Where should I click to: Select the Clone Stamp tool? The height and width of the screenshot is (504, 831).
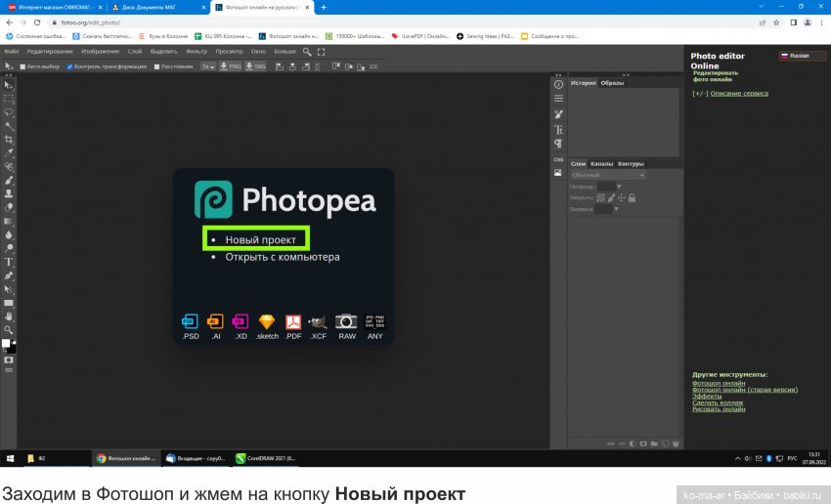click(x=9, y=193)
